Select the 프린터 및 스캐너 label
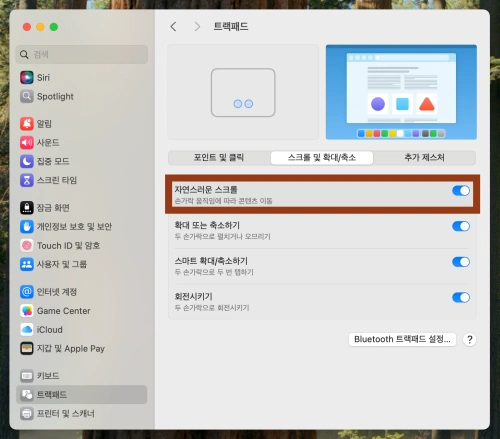500x439 pixels. [66, 414]
